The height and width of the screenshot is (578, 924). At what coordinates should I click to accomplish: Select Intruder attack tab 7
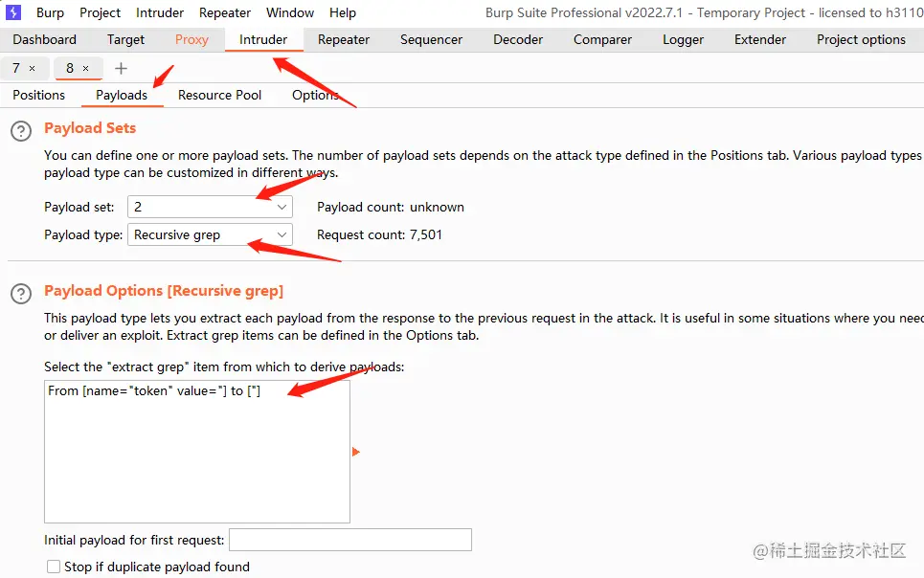16,68
